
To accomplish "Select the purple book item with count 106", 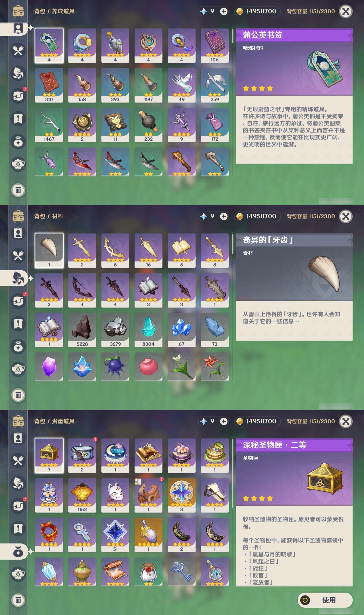I will 214,45.
